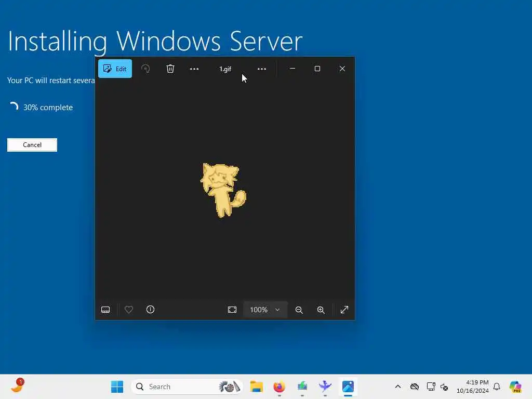
Task: Launch Copilot from the taskbar corner
Action: (515, 387)
